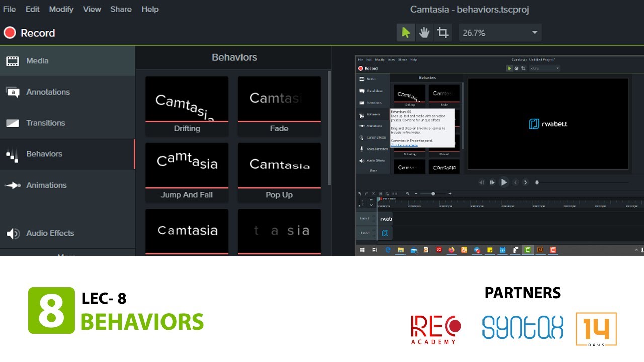
Task: Click the 14 Days partner logo
Action: [596, 329]
